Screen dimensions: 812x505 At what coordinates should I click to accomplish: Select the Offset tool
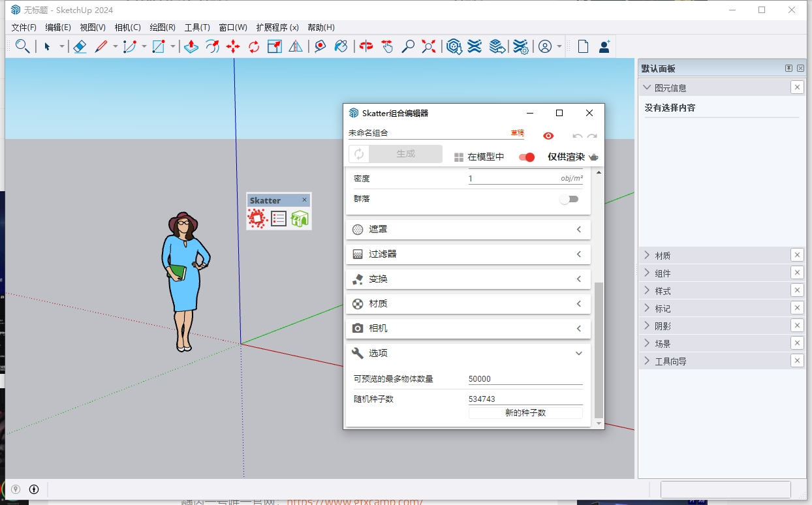pos(212,46)
